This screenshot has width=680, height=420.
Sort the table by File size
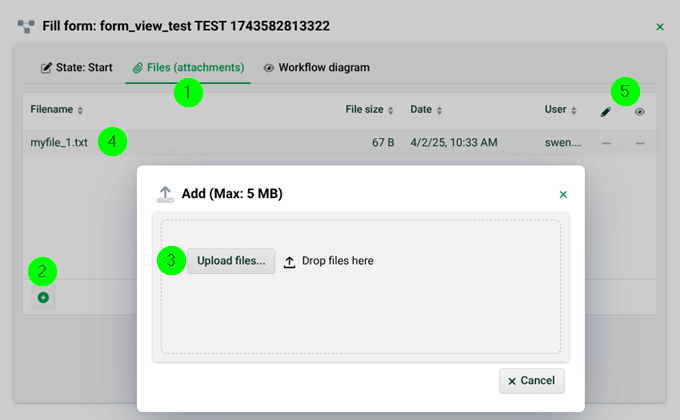369,109
